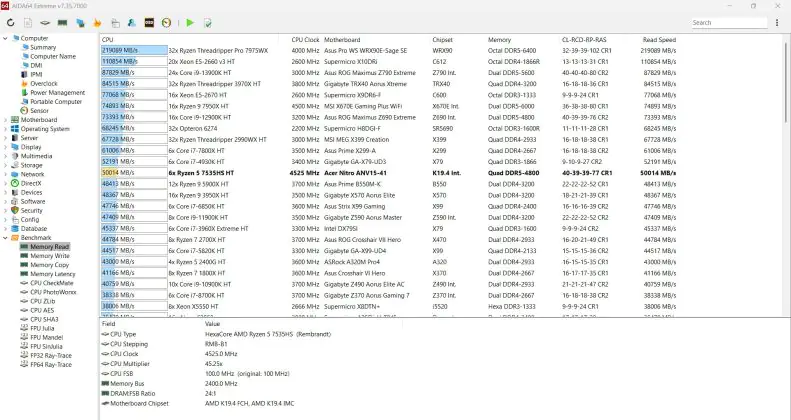
Task: Click the black OSD panel toolbar icon
Action: pyautogui.click(x=149, y=23)
